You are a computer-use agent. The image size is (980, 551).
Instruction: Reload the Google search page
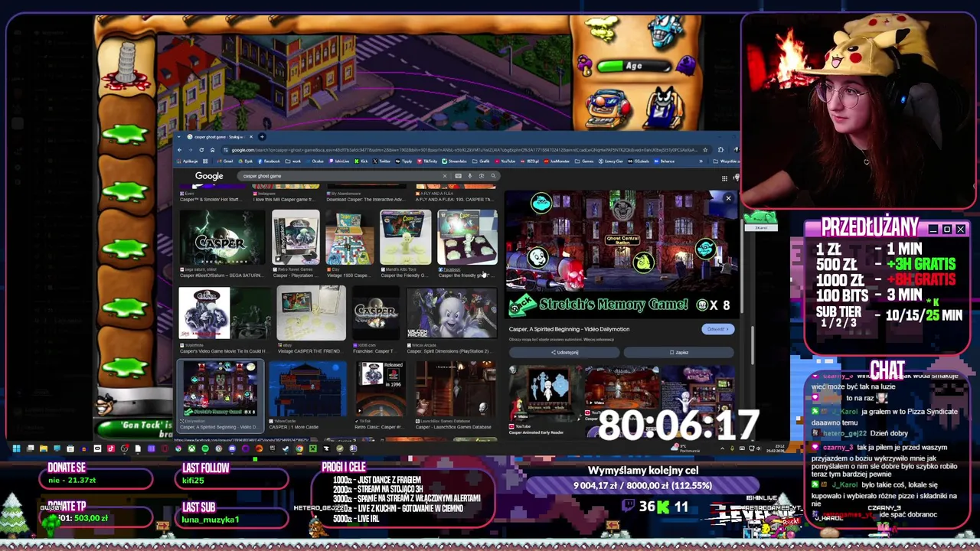point(201,150)
